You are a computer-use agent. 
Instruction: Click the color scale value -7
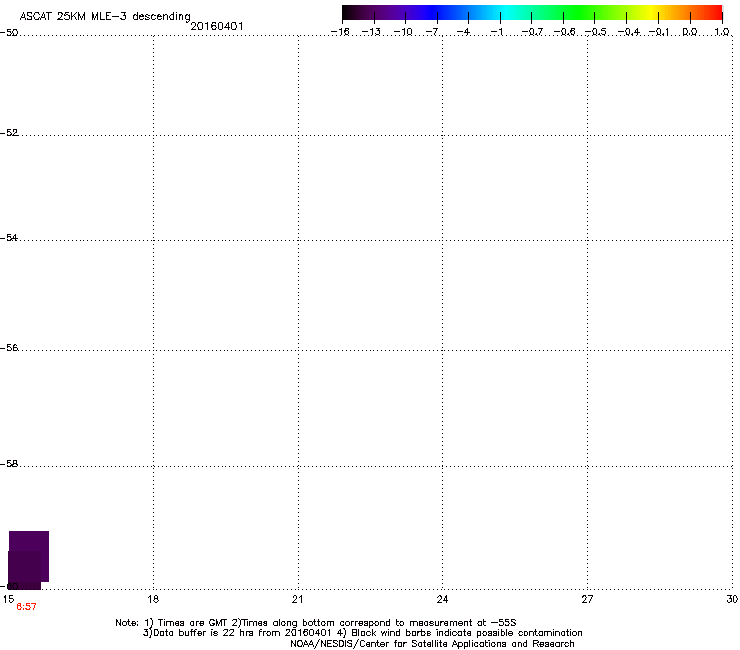433,32
